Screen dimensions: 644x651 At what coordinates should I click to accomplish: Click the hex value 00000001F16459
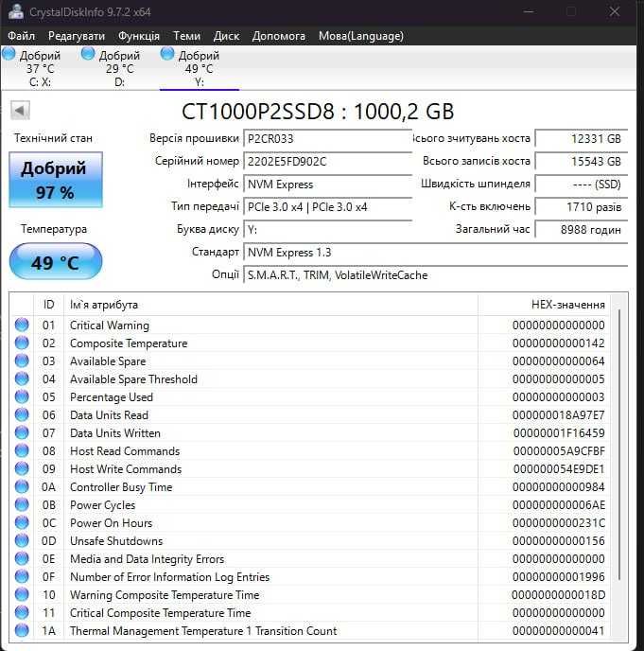[559, 433]
